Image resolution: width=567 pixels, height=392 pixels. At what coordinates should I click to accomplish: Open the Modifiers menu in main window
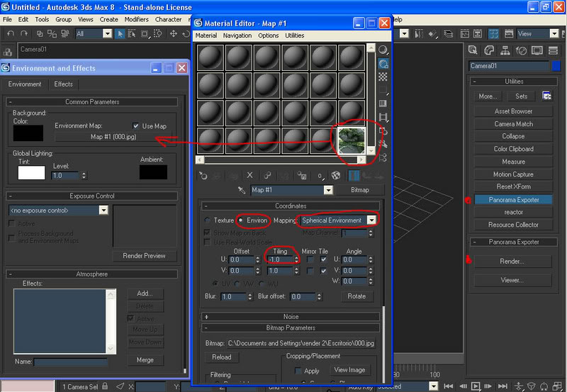136,20
